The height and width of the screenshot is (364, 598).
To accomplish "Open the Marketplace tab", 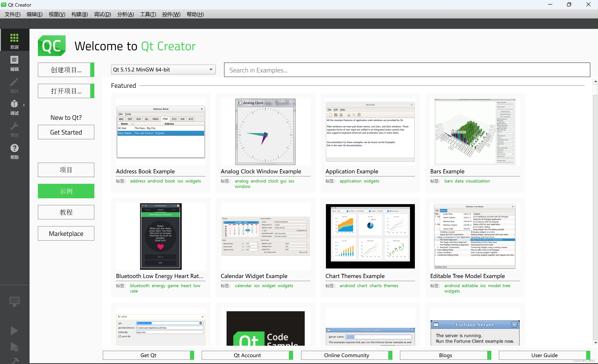I will 66,234.
